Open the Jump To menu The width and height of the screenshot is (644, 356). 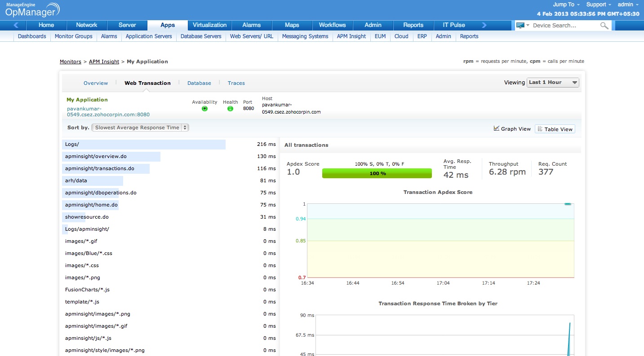pyautogui.click(x=566, y=4)
